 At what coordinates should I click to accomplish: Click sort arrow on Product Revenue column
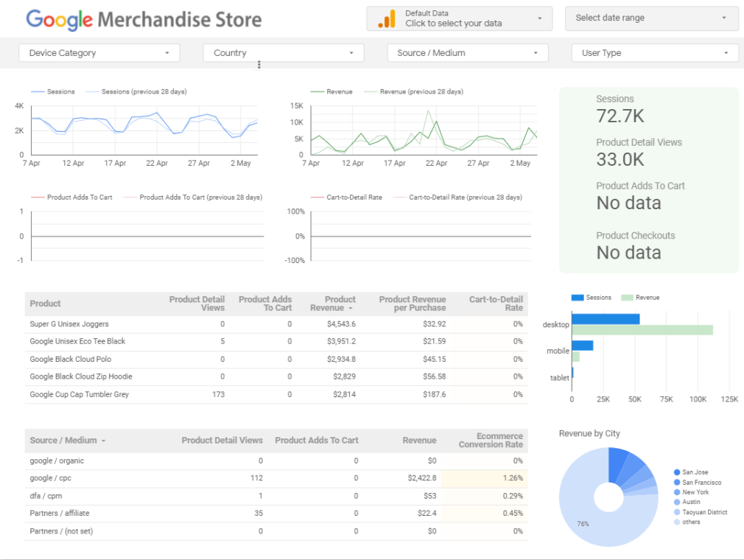point(351,309)
